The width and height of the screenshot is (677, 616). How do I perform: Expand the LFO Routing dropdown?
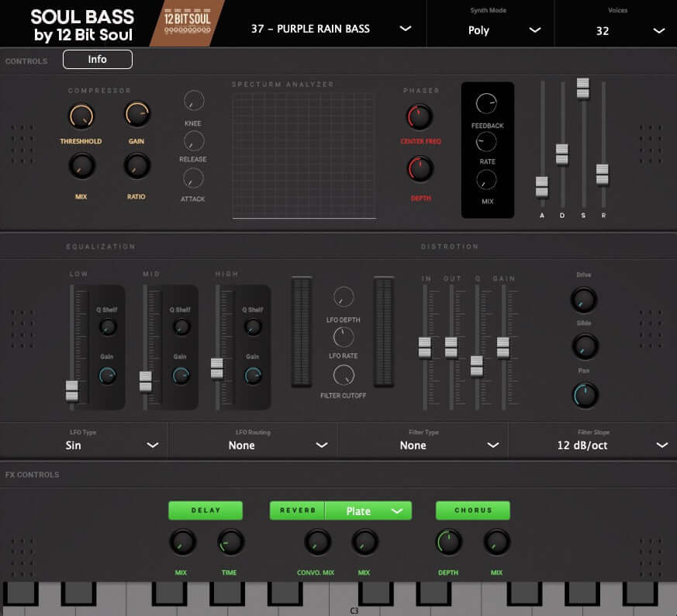253,441
